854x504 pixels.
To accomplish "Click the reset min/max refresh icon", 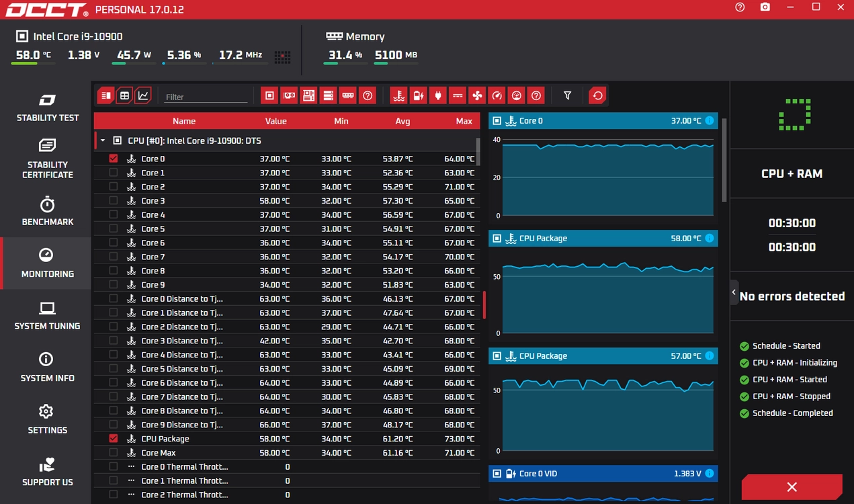I will tap(597, 96).
